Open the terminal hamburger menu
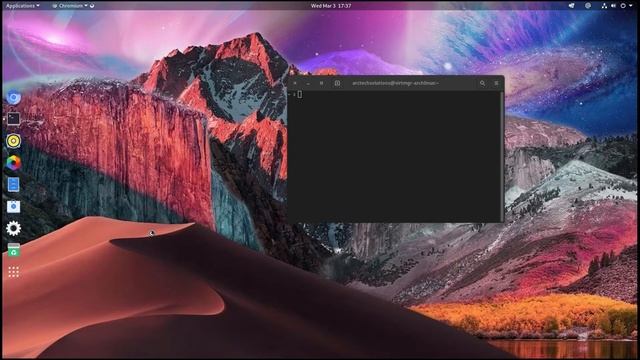 pos(496,83)
